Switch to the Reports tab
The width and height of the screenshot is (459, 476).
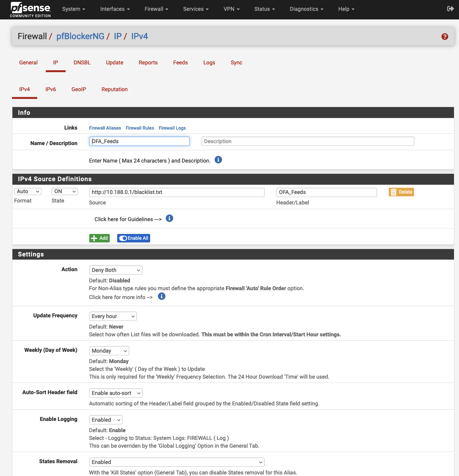(148, 62)
